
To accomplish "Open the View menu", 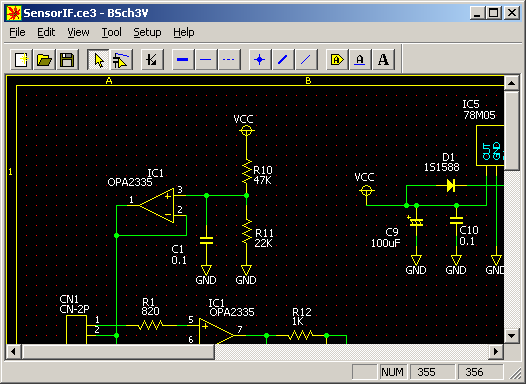I will 78,32.
